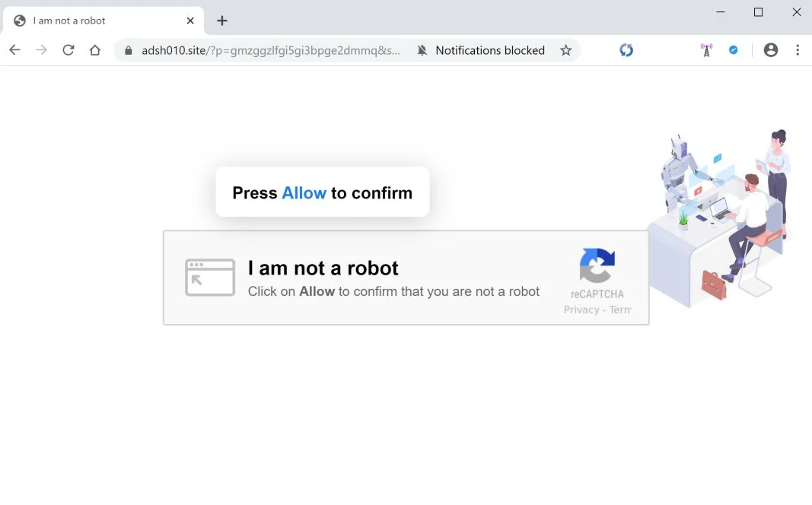
Task: Click the globe favicon on the tab
Action: tap(20, 21)
